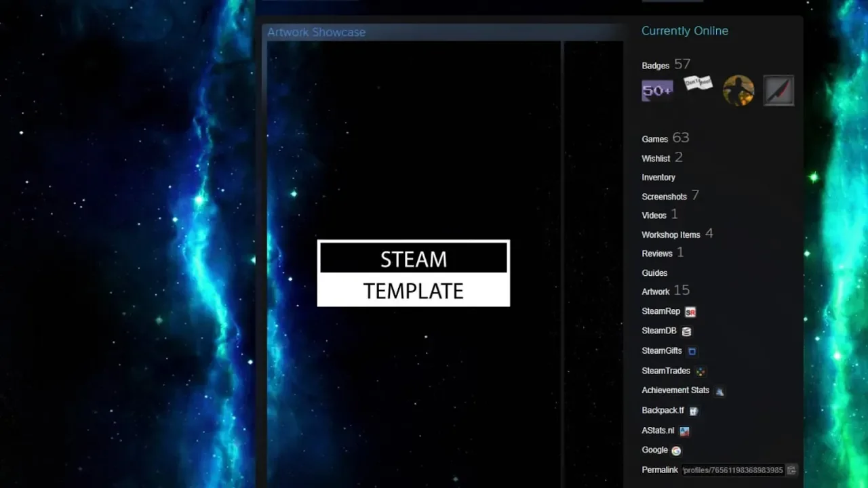Viewport: 868px width, 488px height.
Task: Click the Currently Online status text
Action: [x=685, y=30]
